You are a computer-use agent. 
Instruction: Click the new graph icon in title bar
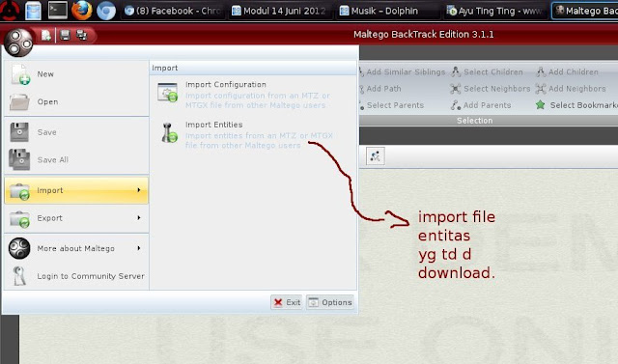click(x=46, y=36)
